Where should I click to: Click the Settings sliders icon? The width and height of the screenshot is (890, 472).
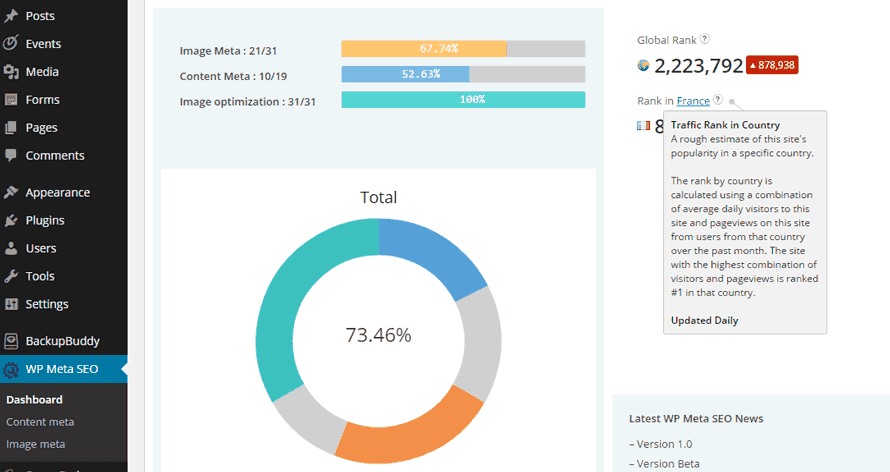point(11,304)
